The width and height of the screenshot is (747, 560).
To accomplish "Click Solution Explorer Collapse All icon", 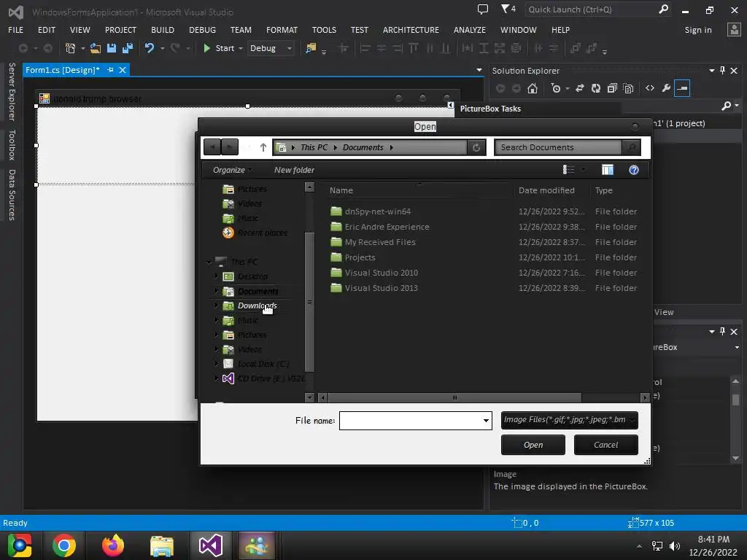I will pyautogui.click(x=612, y=88).
